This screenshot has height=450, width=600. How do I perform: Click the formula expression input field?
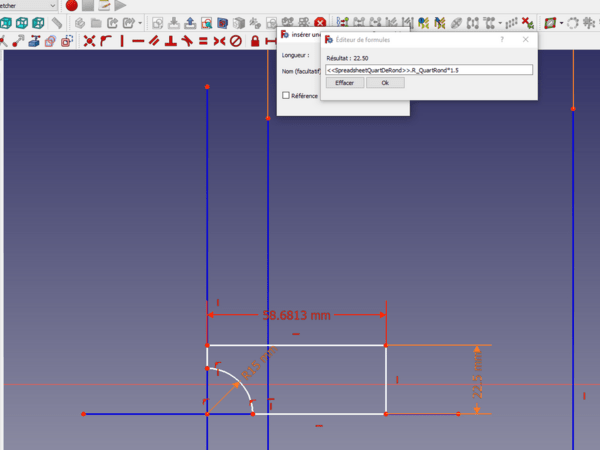point(429,70)
